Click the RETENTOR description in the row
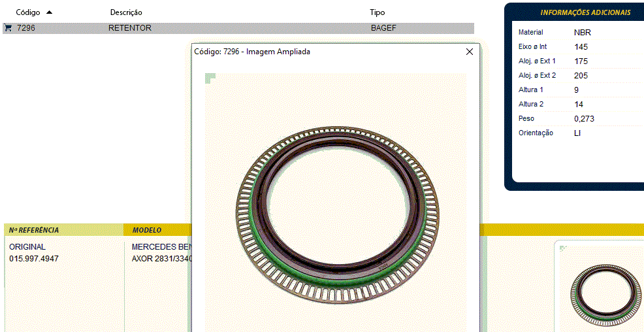644x332 pixels. tap(130, 28)
